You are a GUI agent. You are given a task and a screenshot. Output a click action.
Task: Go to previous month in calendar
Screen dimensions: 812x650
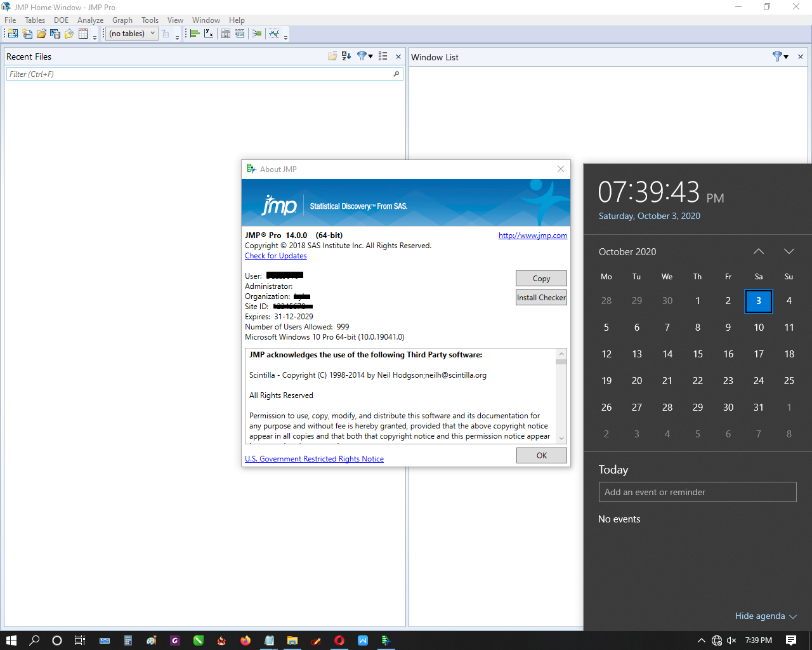(759, 251)
